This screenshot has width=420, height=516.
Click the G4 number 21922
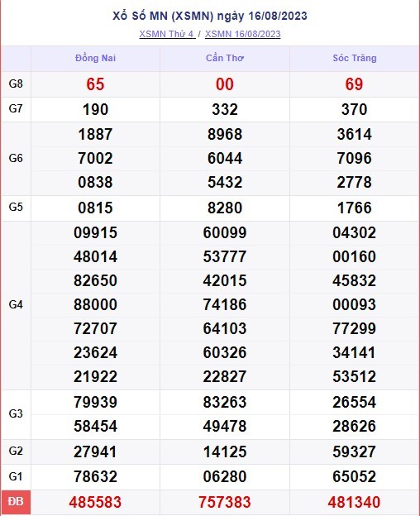pyautogui.click(x=95, y=377)
